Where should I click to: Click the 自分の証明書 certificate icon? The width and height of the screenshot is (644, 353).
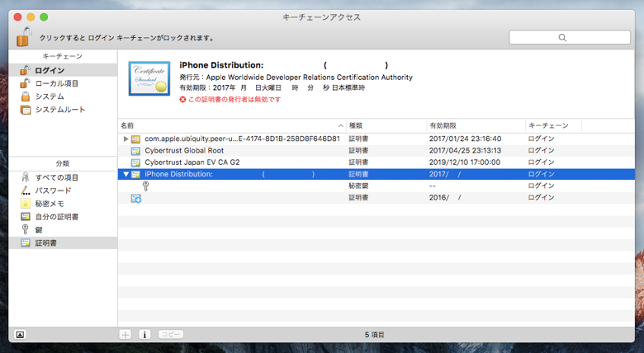(26, 217)
